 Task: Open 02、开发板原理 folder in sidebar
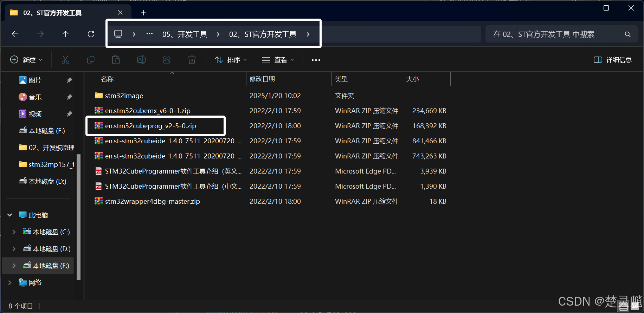[46, 148]
